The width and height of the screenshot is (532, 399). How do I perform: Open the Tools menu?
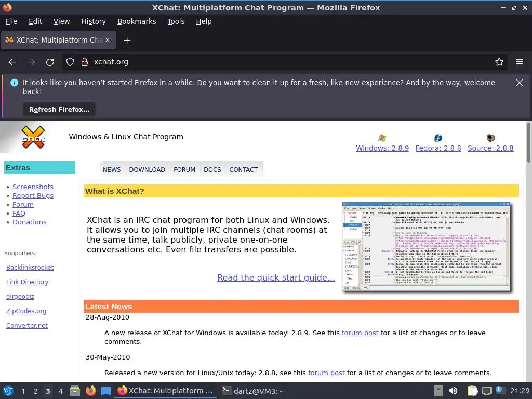click(176, 21)
